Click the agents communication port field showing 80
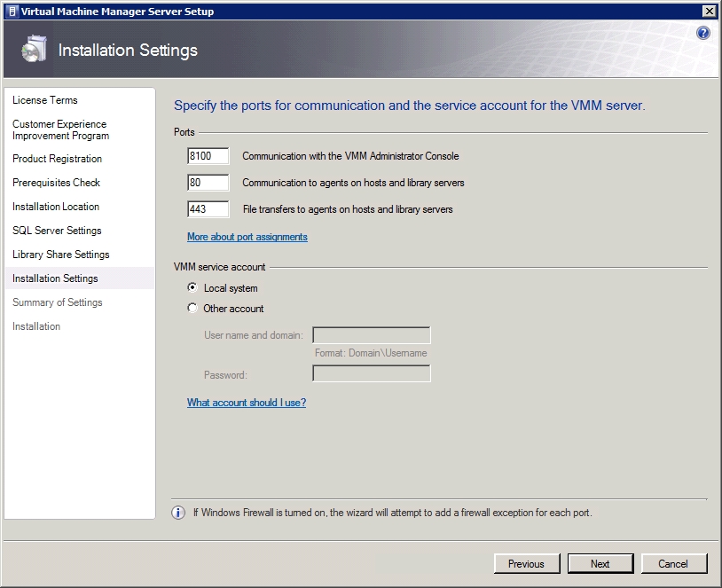722x588 pixels. click(x=208, y=183)
